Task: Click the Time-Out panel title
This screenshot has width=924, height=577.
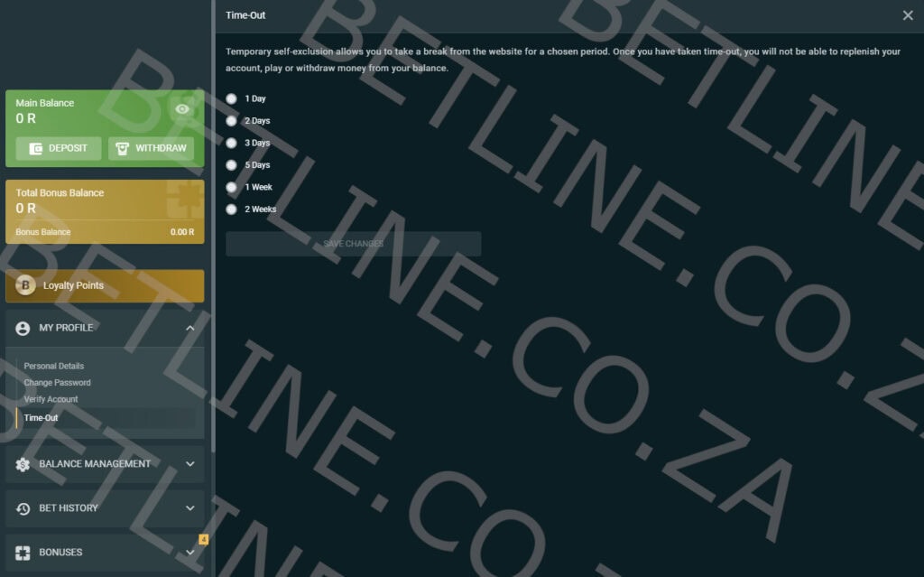Action: click(x=245, y=15)
